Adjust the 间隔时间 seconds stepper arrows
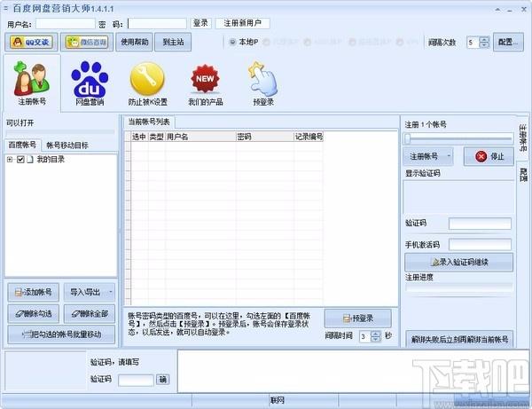 [x=376, y=336]
